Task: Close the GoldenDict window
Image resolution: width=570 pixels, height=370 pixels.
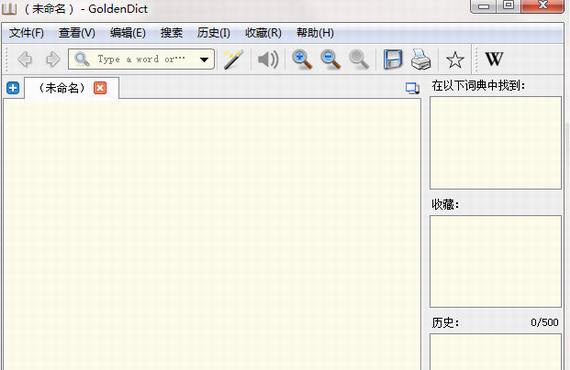Action: click(x=542, y=5)
